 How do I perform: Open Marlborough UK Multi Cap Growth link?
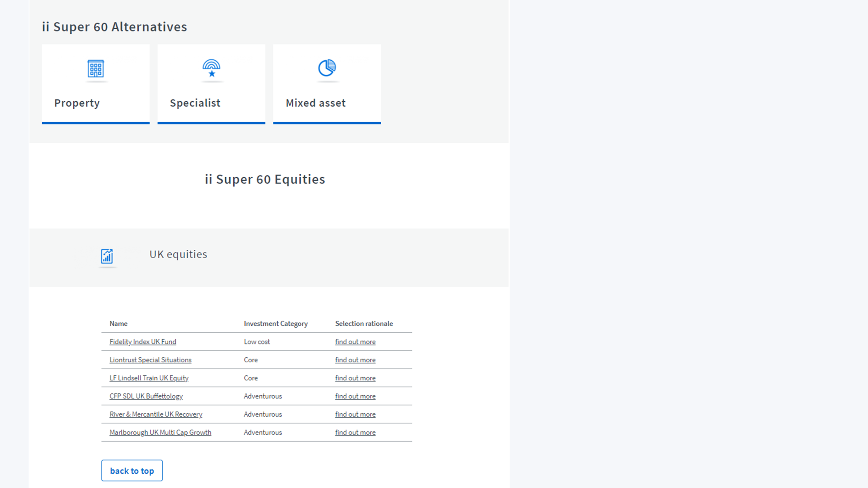click(x=160, y=432)
